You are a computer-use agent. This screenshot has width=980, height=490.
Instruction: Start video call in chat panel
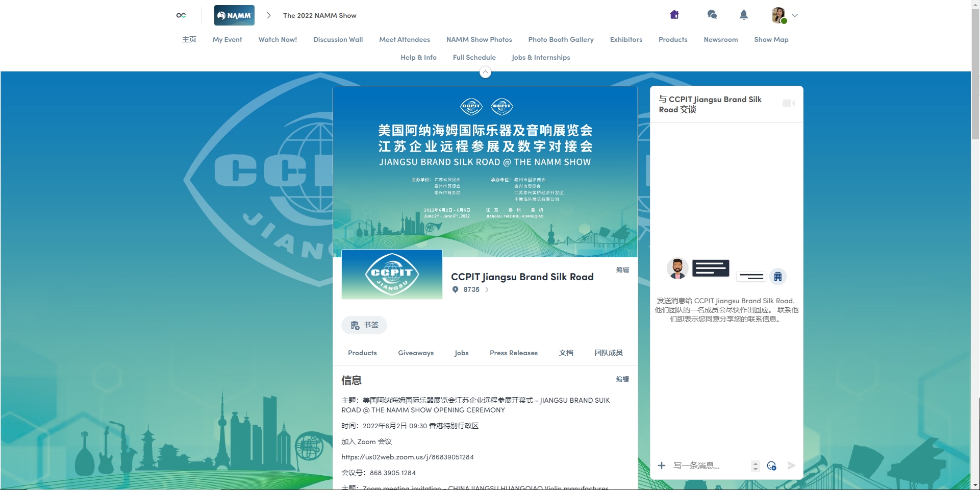coord(789,103)
